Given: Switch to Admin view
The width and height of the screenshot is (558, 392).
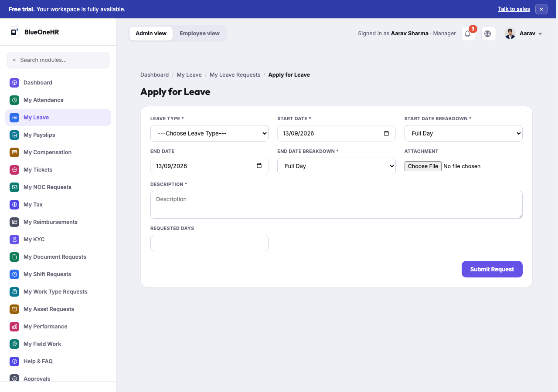Looking at the screenshot, I should coord(151,34).
